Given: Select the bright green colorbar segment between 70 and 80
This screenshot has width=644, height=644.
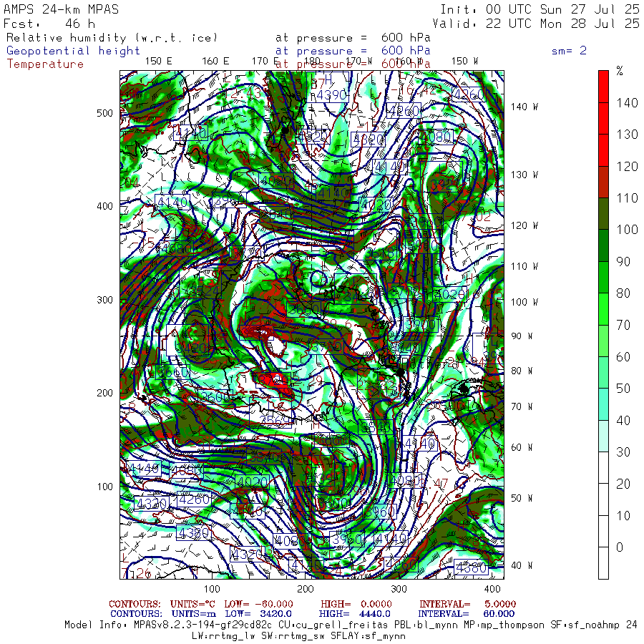Looking at the screenshot, I should click(603, 309).
